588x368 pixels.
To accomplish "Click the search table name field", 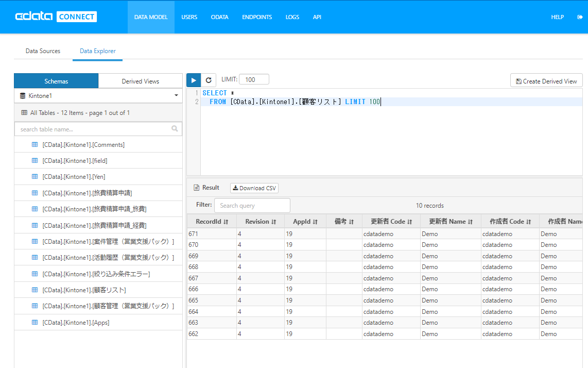I will [x=98, y=129].
